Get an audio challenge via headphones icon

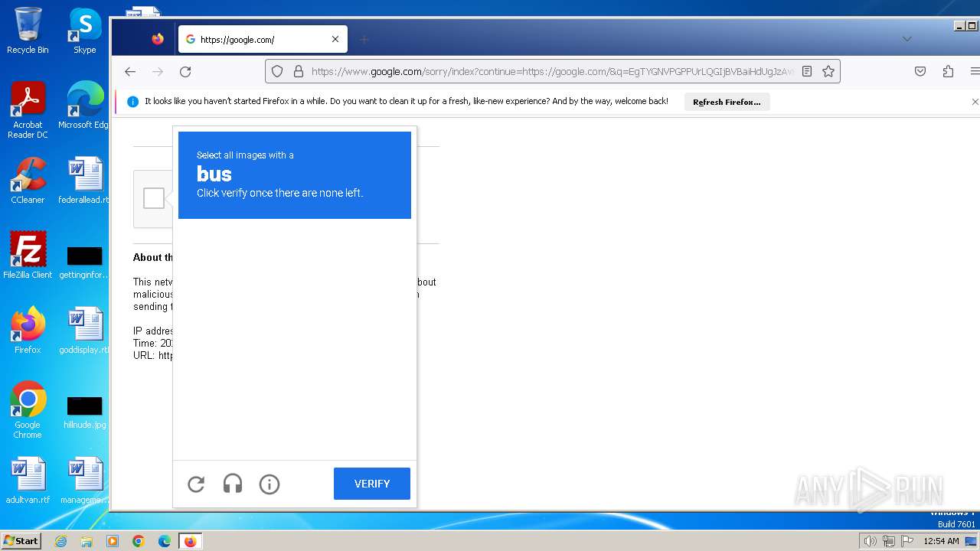[x=233, y=484]
